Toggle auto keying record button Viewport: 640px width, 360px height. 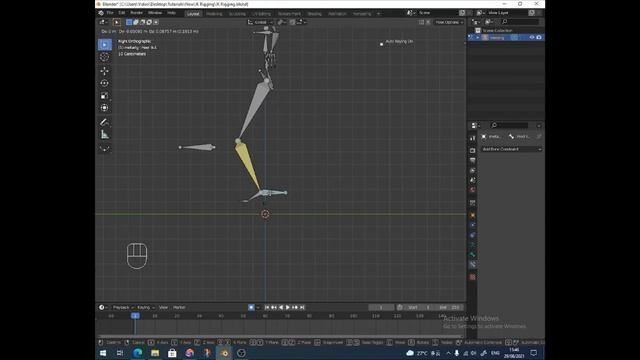tap(251, 307)
